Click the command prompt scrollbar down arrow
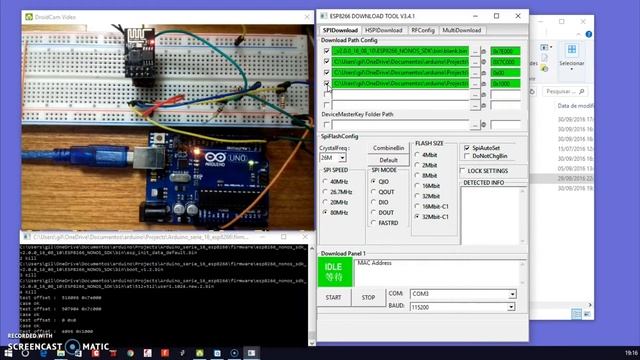 coord(312,343)
